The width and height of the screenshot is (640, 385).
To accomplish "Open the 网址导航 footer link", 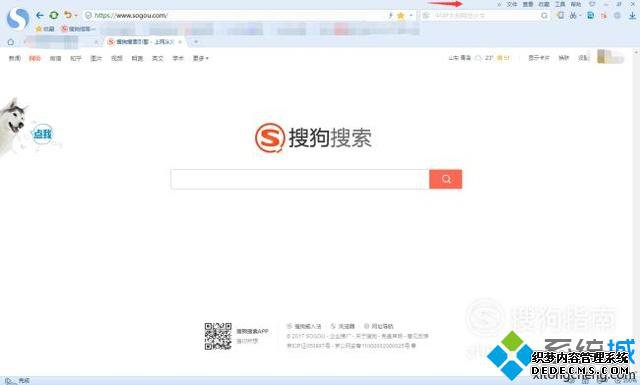I will 379,326.
